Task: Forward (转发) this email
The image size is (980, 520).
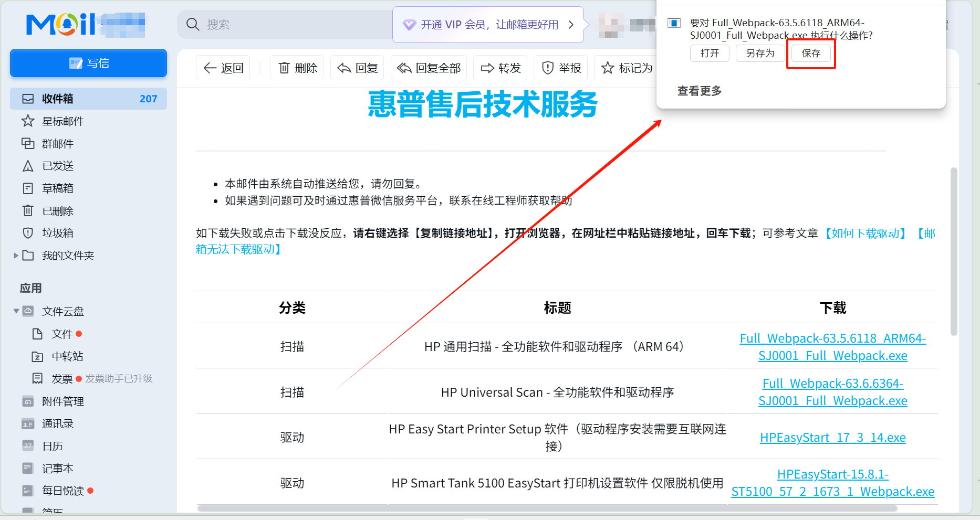Action: click(501, 68)
